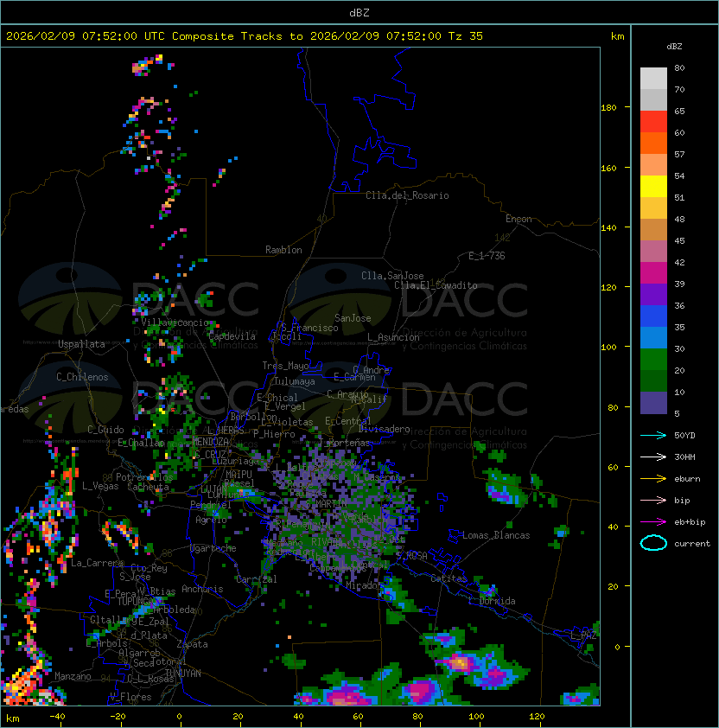The image size is (719, 728).
Task: Click the 'Lomas_Blancas' map label
Action: 496,535
